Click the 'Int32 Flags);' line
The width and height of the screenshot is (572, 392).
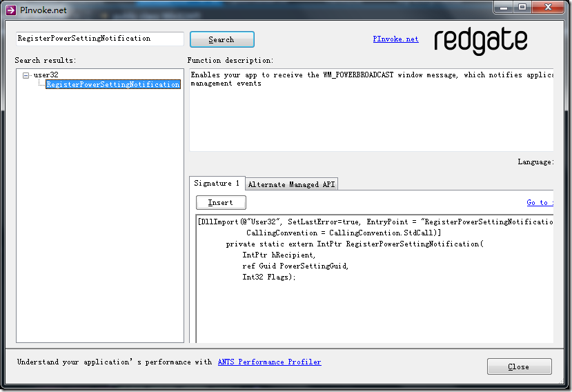click(x=269, y=277)
